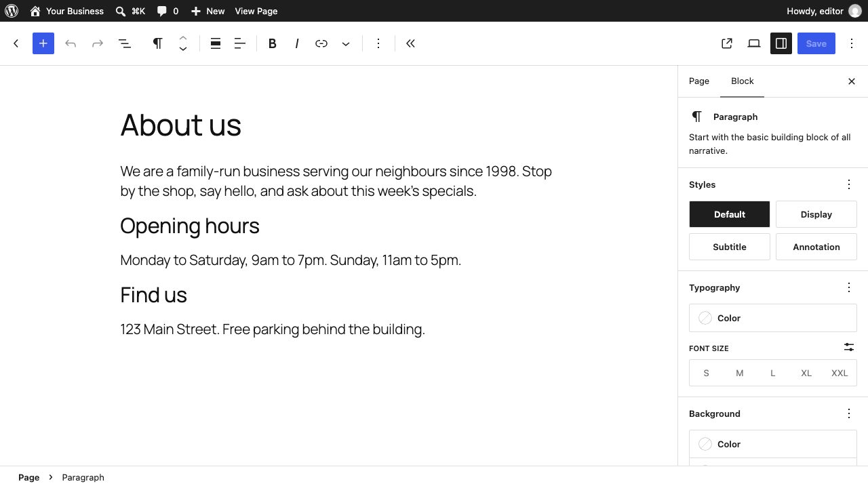Insert a link on the text
This screenshot has height=488, width=868.
(321, 43)
